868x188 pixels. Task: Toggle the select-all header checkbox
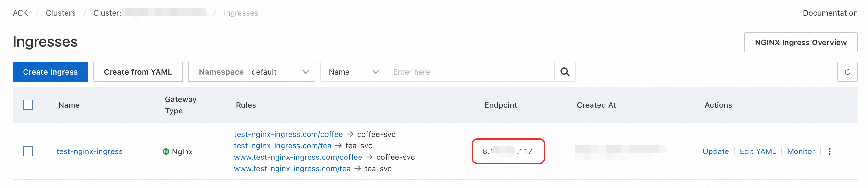click(28, 105)
